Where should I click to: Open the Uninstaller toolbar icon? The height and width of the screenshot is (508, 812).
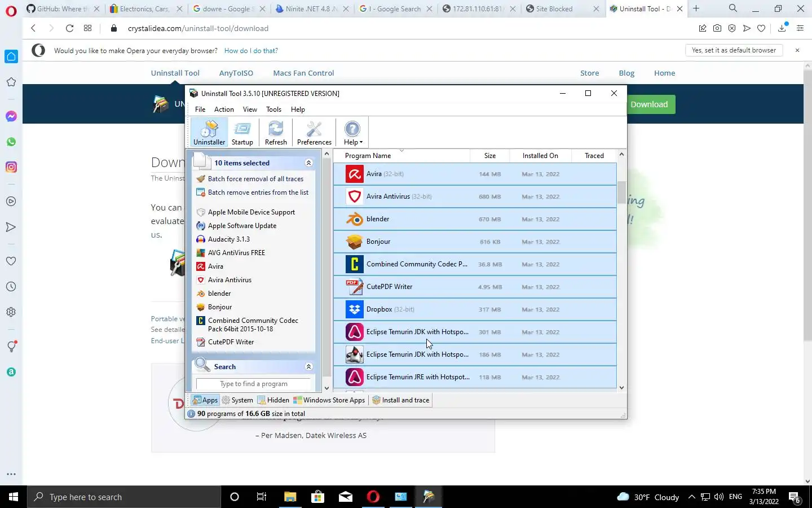pyautogui.click(x=209, y=133)
